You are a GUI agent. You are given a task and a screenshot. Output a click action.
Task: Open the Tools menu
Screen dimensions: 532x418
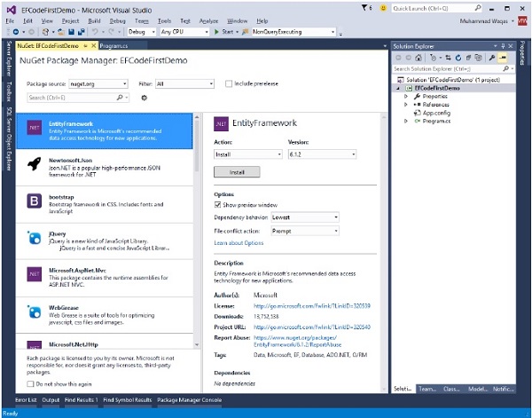(164, 21)
